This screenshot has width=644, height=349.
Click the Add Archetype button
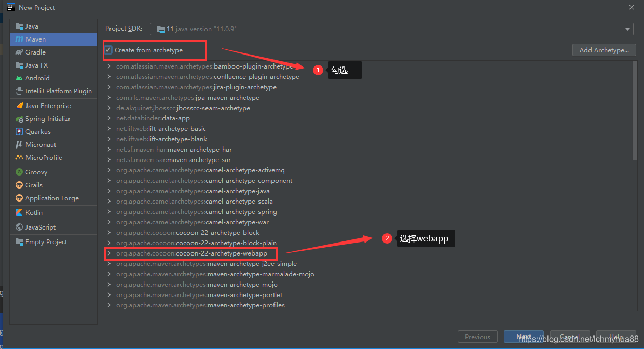click(x=604, y=50)
